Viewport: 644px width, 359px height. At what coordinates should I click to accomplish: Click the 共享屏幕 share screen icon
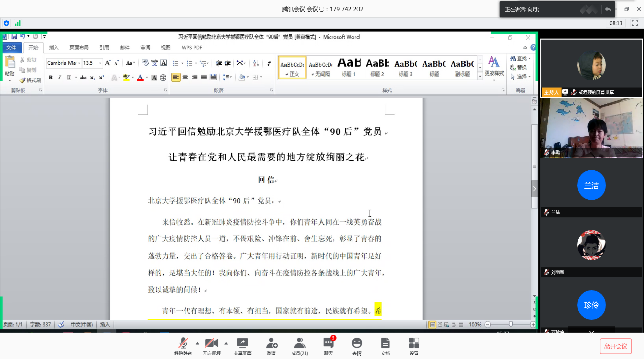tap(242, 346)
